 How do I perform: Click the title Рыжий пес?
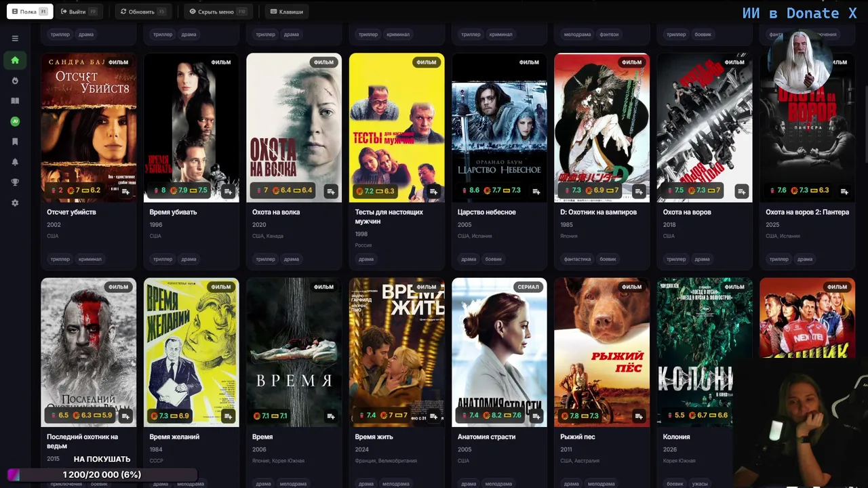click(578, 437)
